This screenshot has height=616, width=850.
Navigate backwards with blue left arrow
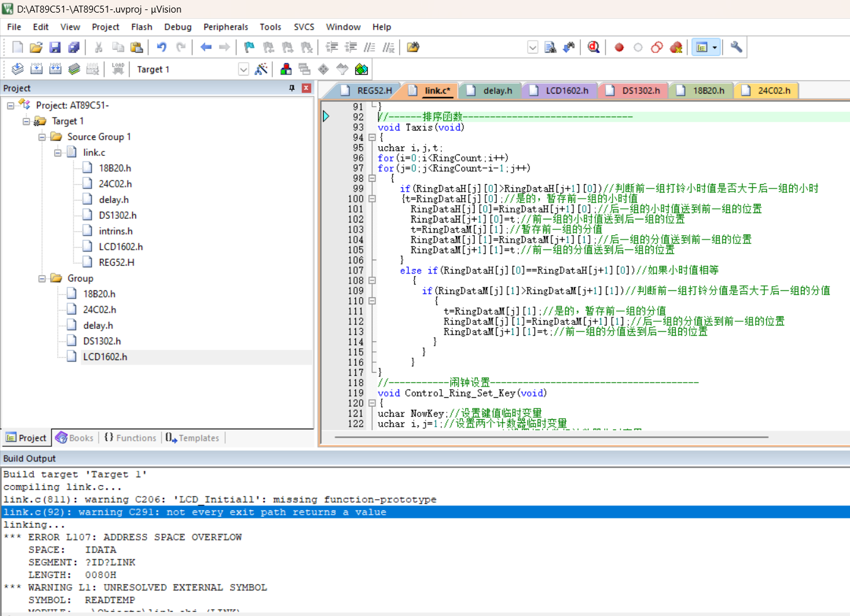pyautogui.click(x=206, y=47)
